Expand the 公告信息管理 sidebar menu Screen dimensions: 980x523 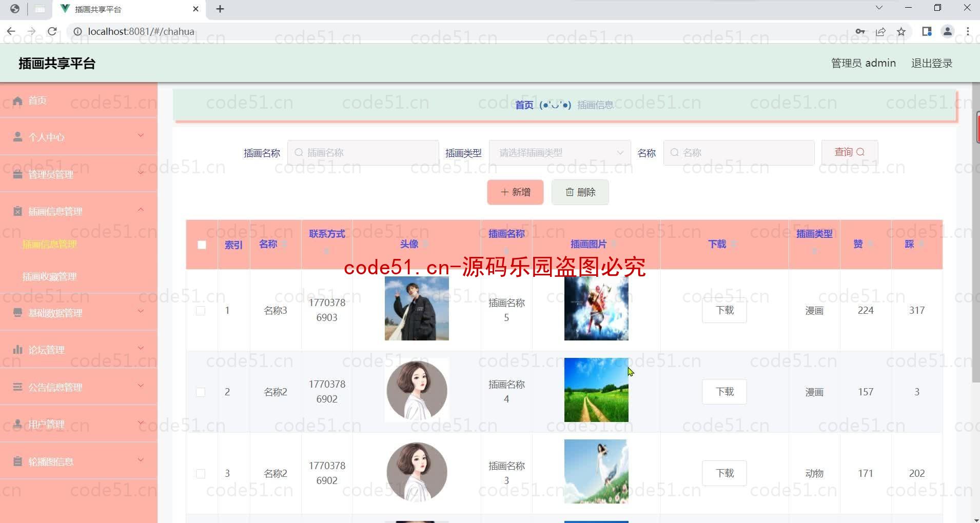[x=141, y=386]
